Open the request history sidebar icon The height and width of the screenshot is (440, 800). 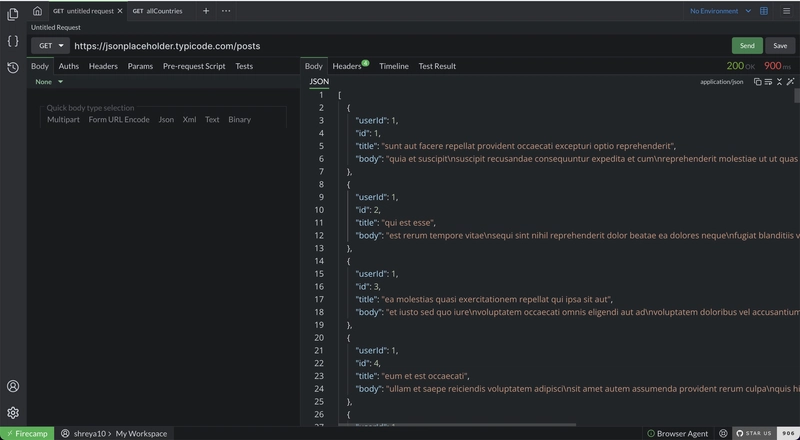[13, 67]
